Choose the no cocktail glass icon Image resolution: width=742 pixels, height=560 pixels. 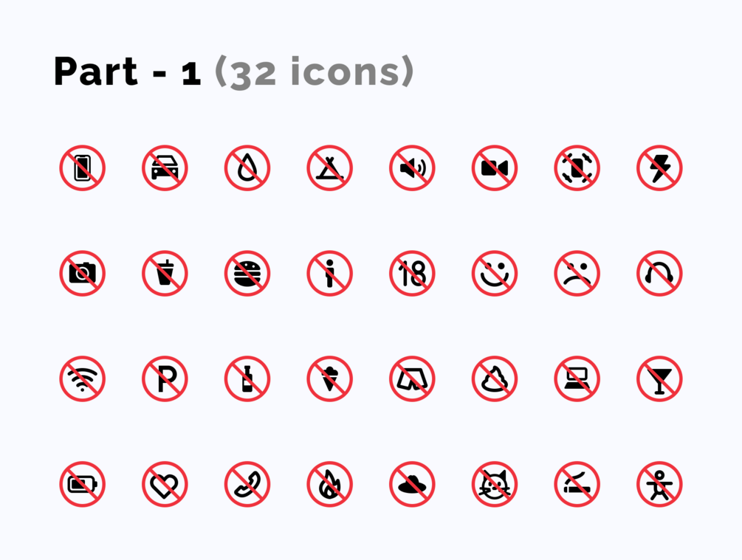point(659,378)
